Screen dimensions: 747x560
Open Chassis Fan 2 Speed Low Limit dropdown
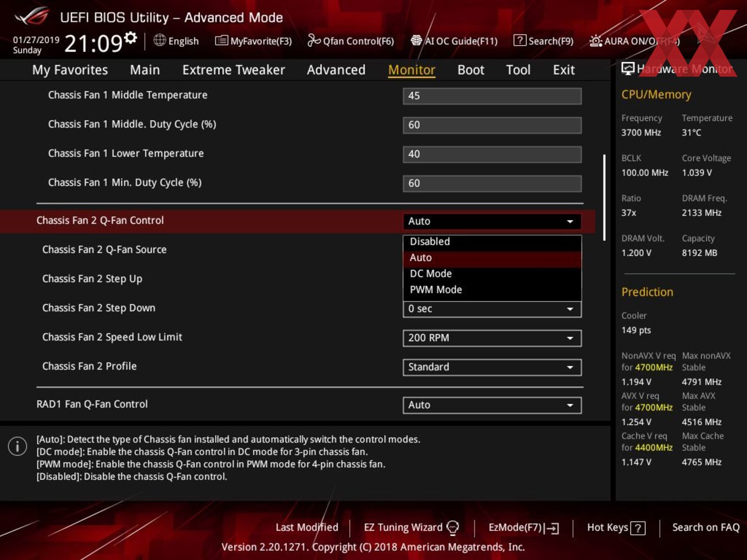point(492,338)
